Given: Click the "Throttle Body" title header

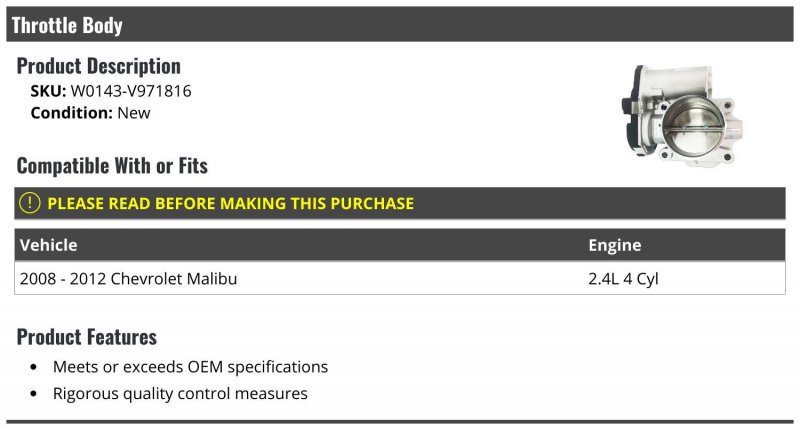Looking at the screenshot, I should tap(67, 25).
